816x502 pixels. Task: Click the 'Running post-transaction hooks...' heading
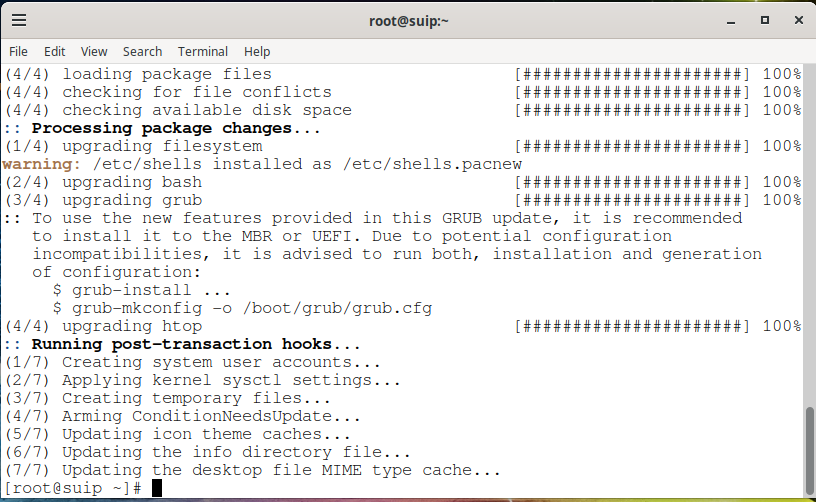click(196, 344)
